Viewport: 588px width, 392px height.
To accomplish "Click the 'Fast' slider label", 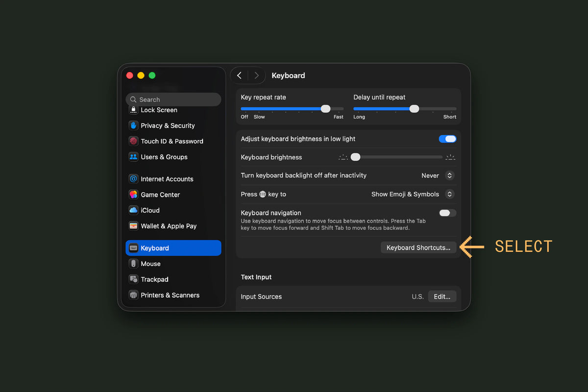I will (339, 117).
